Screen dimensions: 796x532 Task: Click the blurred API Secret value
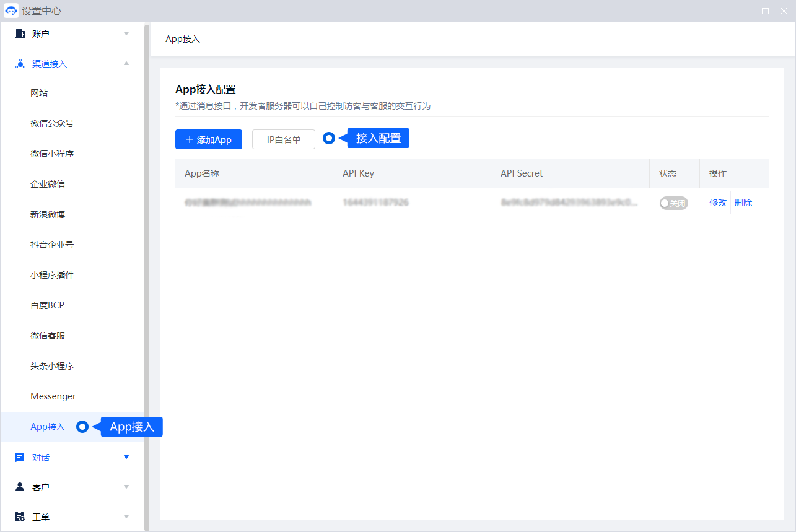(569, 203)
